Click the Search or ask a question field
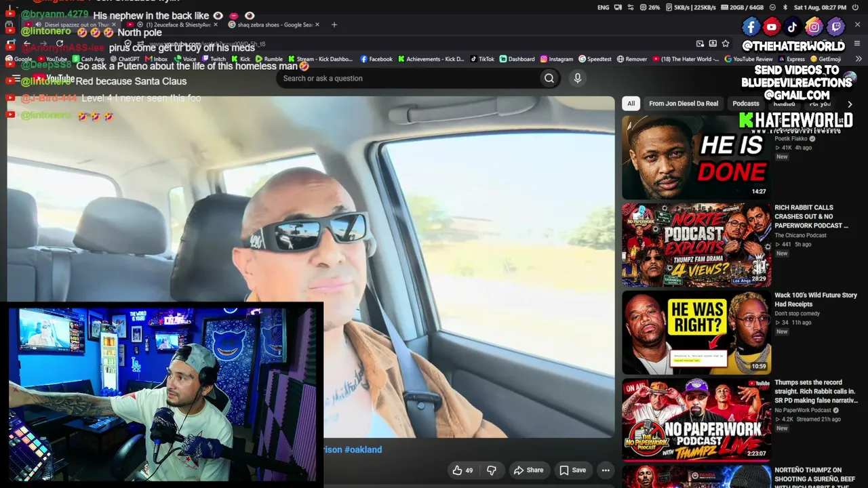 click(408, 78)
